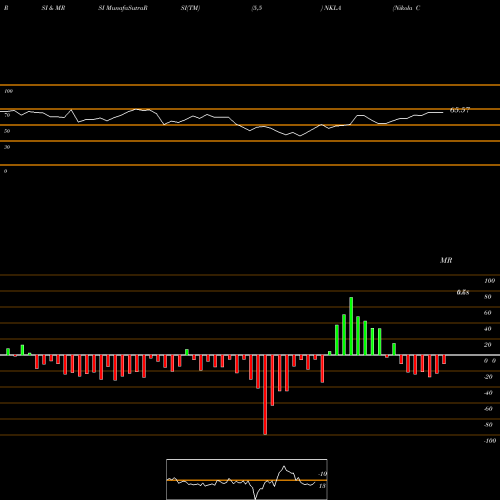This screenshot has height=500, width=500.
Task: Click the 'SI(TM)' header label
Action: point(190,8)
